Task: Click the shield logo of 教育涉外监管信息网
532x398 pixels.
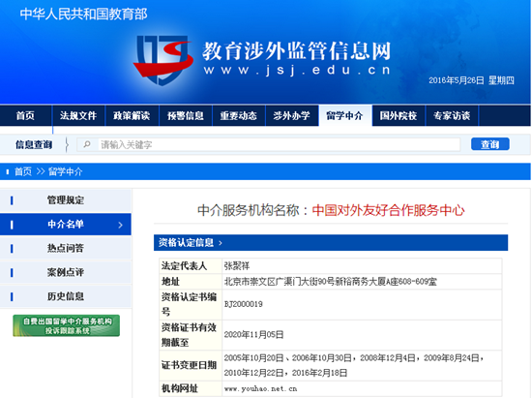Action: 163,60
